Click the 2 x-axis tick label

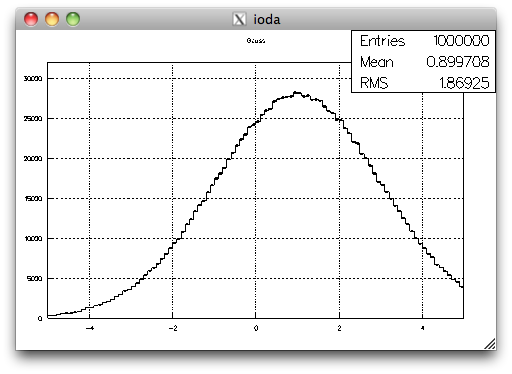339,328
